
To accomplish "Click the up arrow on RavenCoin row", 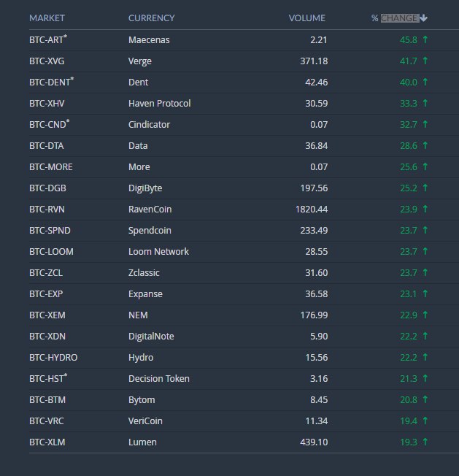I will point(425,209).
